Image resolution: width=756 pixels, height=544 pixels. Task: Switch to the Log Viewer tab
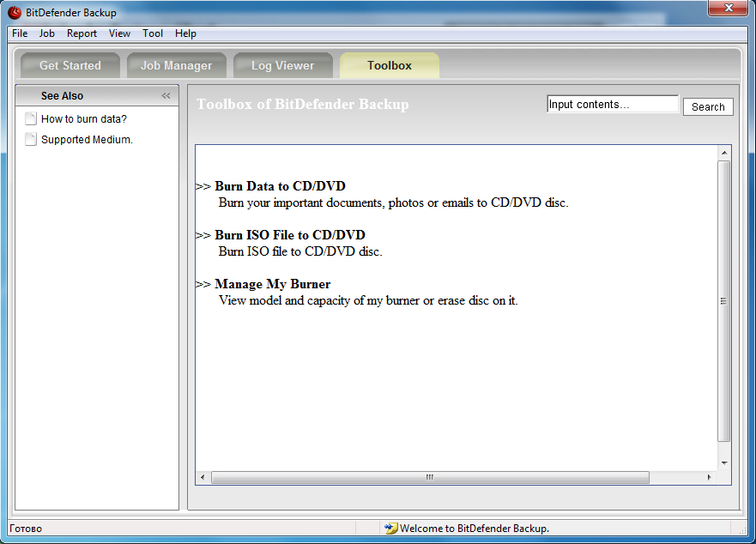click(283, 65)
